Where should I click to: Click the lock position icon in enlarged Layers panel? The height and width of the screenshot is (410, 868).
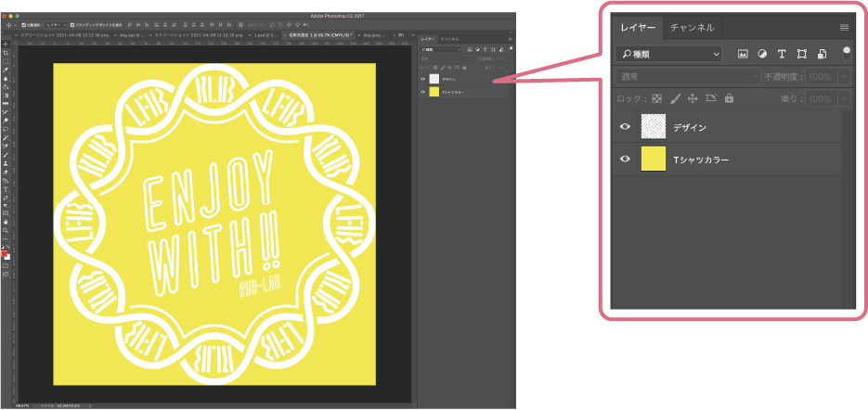[x=693, y=98]
